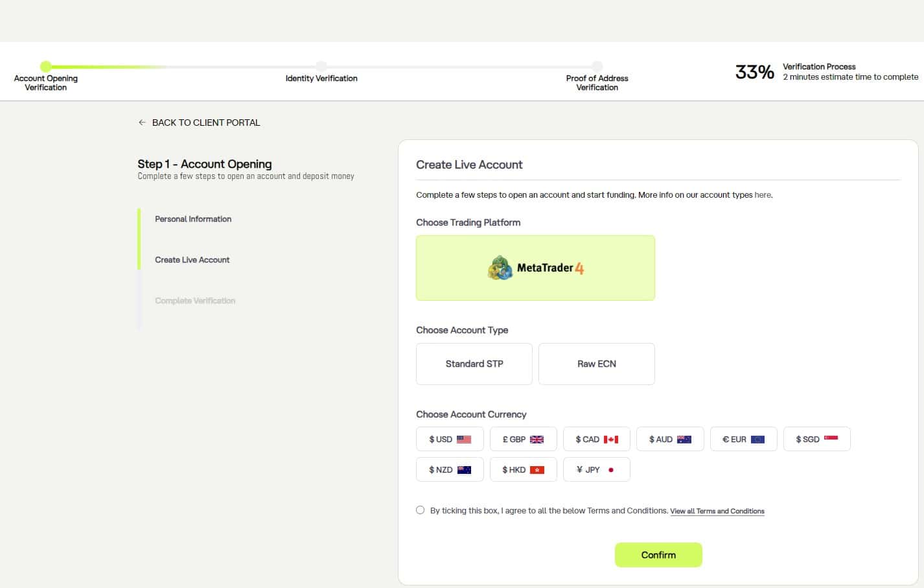Choose USD currency with US flag

pos(450,439)
